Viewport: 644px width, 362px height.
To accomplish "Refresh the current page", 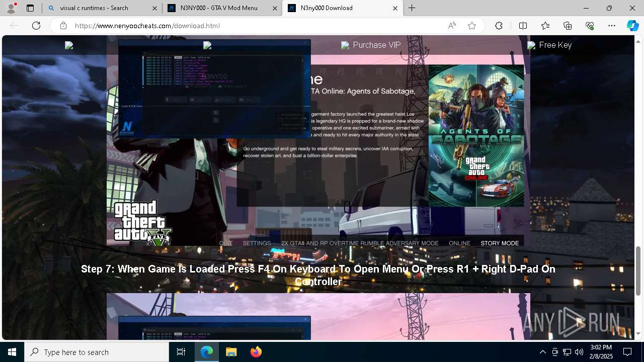I will pos(36,26).
